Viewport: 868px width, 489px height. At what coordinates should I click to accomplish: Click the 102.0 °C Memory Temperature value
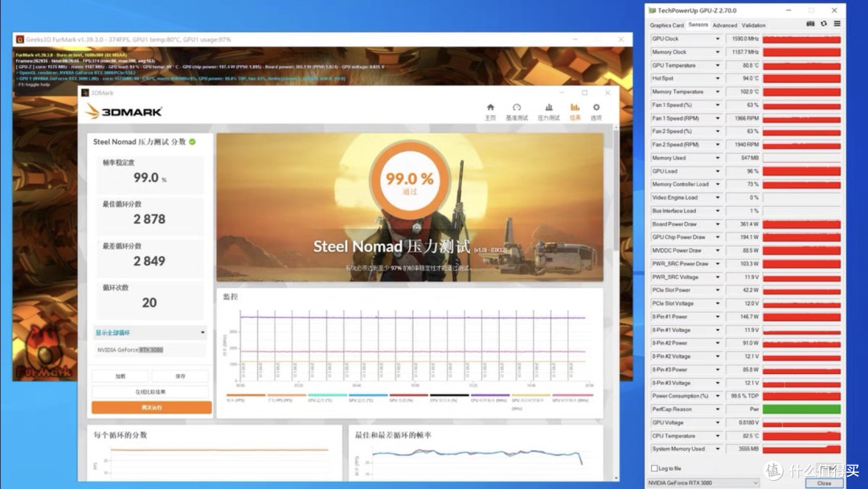click(749, 92)
